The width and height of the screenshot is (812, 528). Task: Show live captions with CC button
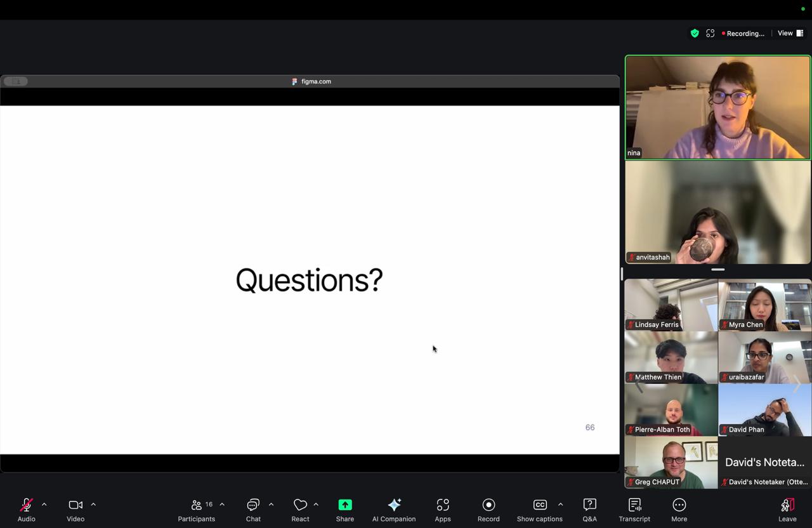[540, 506]
